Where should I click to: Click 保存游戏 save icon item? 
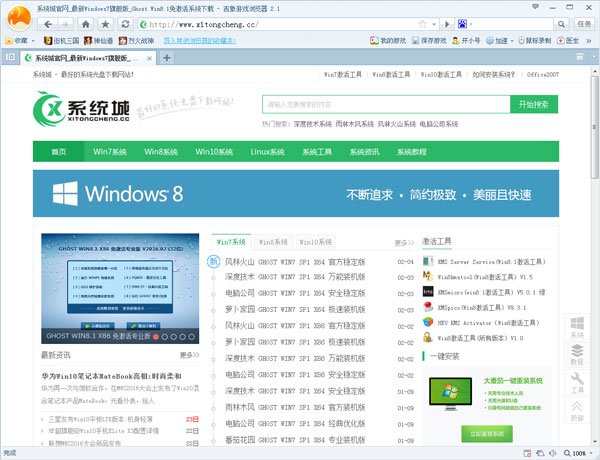coord(429,41)
